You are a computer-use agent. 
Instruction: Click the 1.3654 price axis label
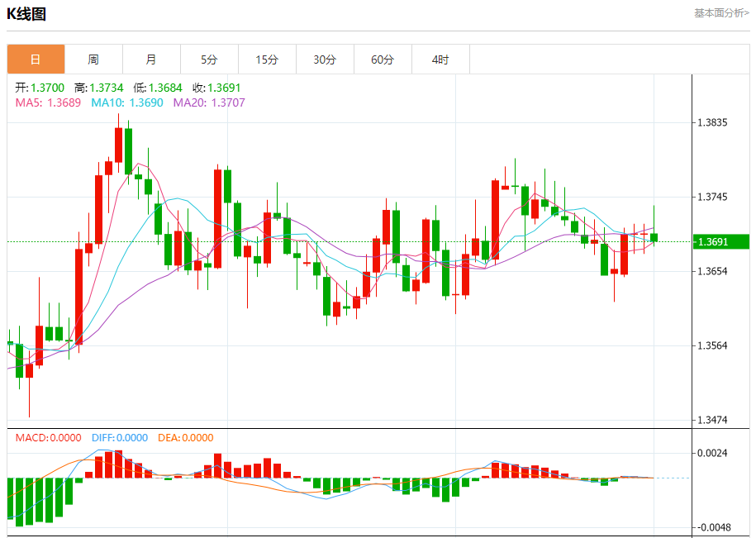point(712,271)
